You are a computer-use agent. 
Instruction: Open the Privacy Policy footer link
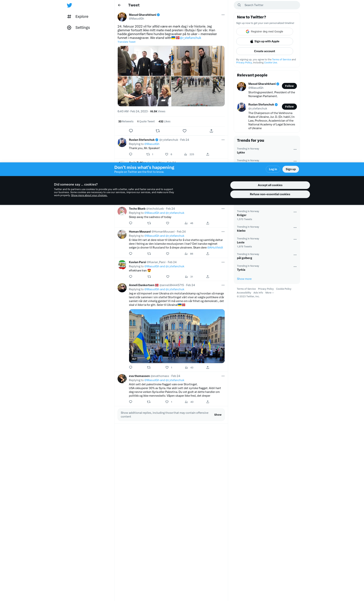[266, 289]
